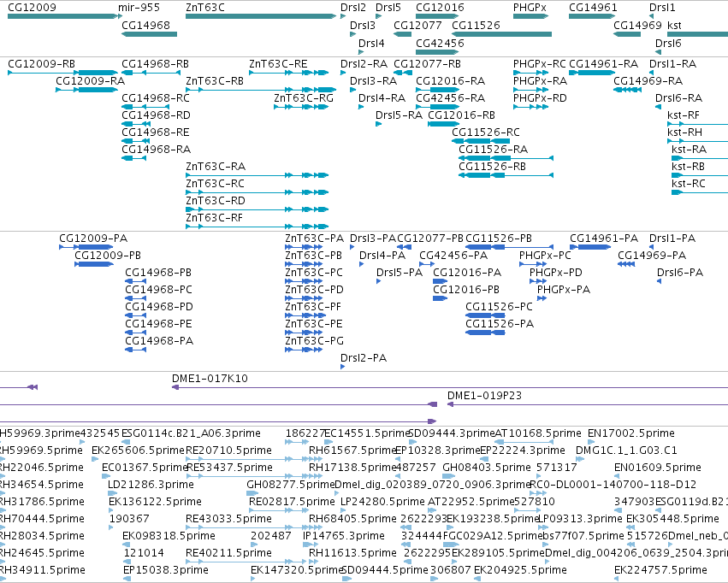Select the CG12009 gene bar
Viewport: 728px width, 583px height.
click(x=63, y=16)
